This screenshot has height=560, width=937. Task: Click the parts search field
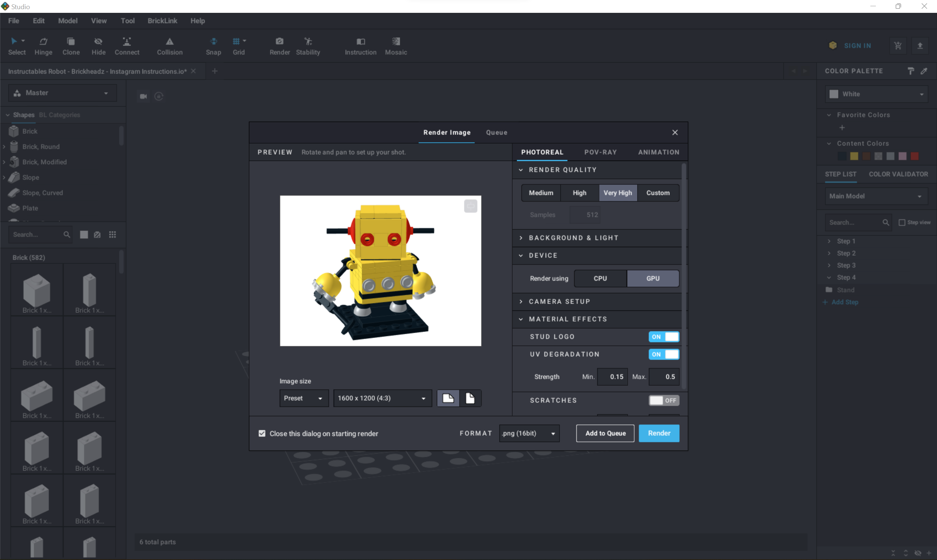[40, 234]
